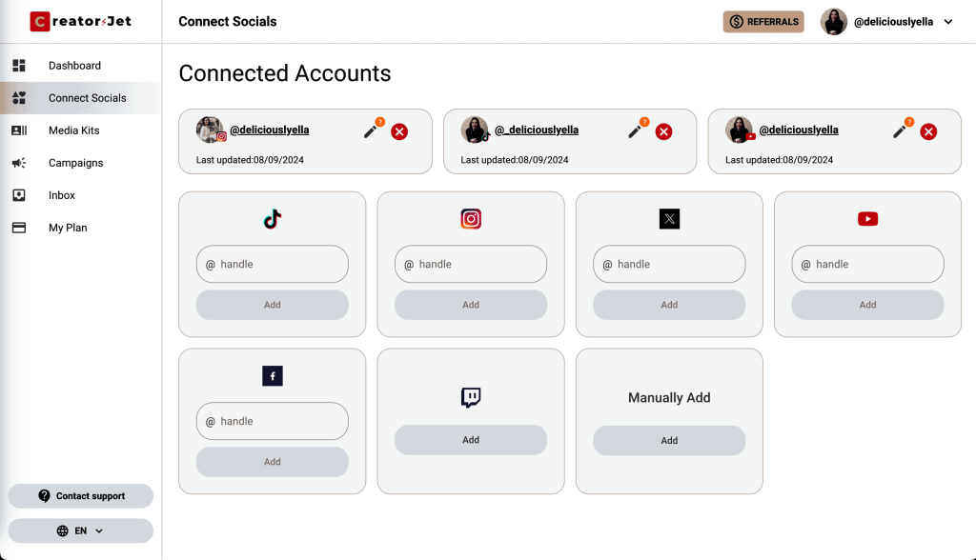The width and height of the screenshot is (976, 560).
Task: Click the X (Twitter) logo icon
Action: click(669, 219)
